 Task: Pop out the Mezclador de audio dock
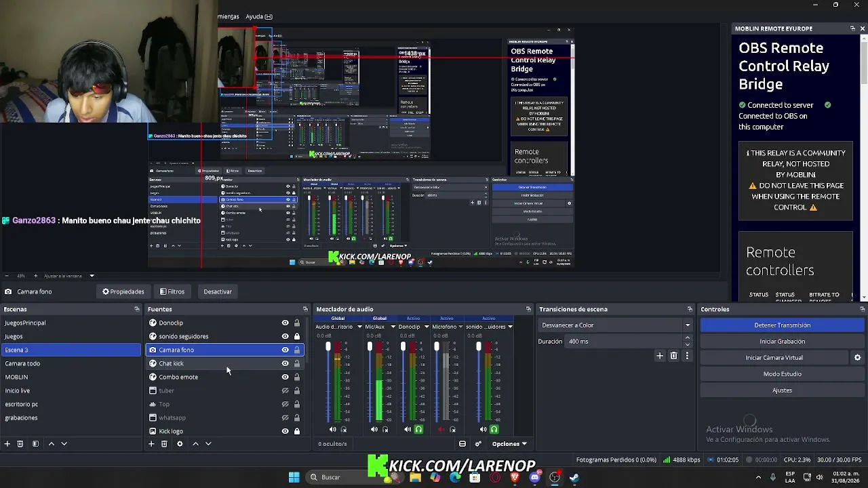coord(529,309)
